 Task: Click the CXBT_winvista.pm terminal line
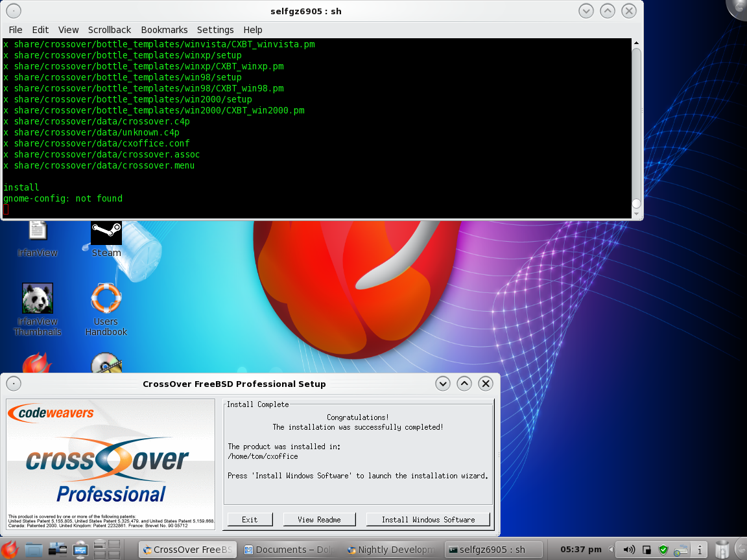point(159,44)
